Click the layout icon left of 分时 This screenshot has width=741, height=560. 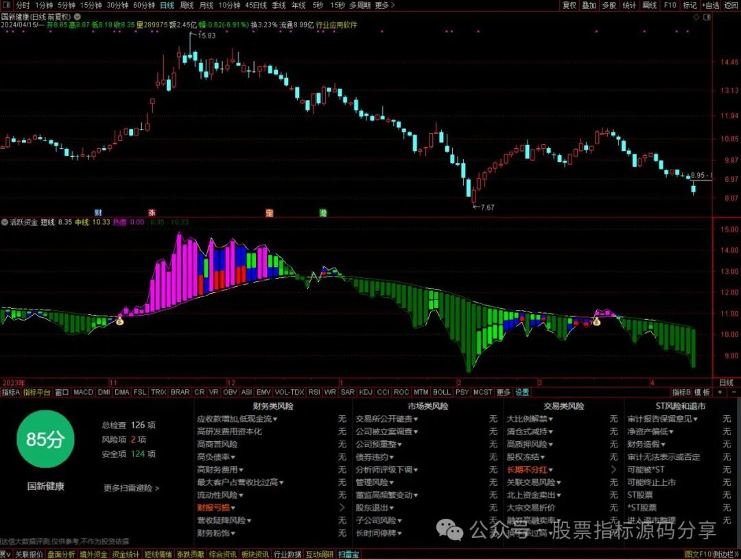pyautogui.click(x=7, y=5)
